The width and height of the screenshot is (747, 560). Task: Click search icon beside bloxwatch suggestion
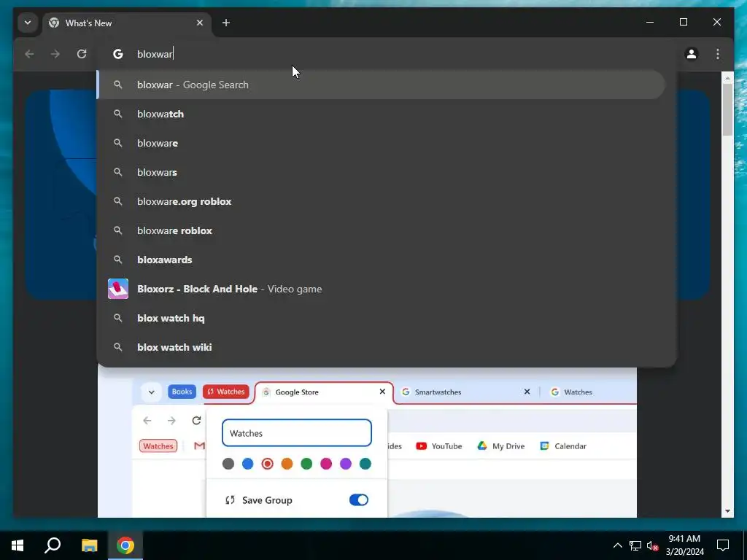117,114
